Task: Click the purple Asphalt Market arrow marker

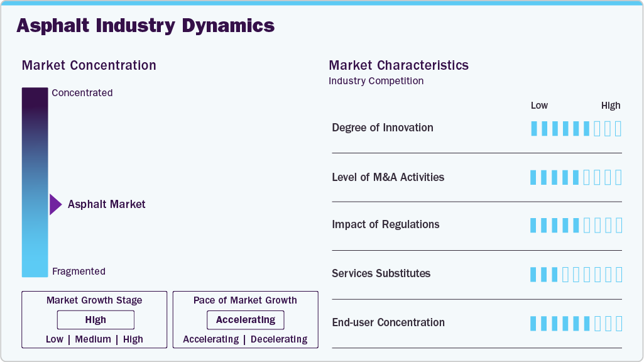Action: pyautogui.click(x=55, y=204)
